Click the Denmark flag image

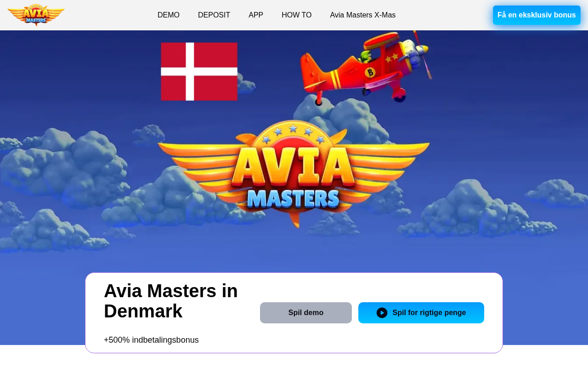click(199, 71)
